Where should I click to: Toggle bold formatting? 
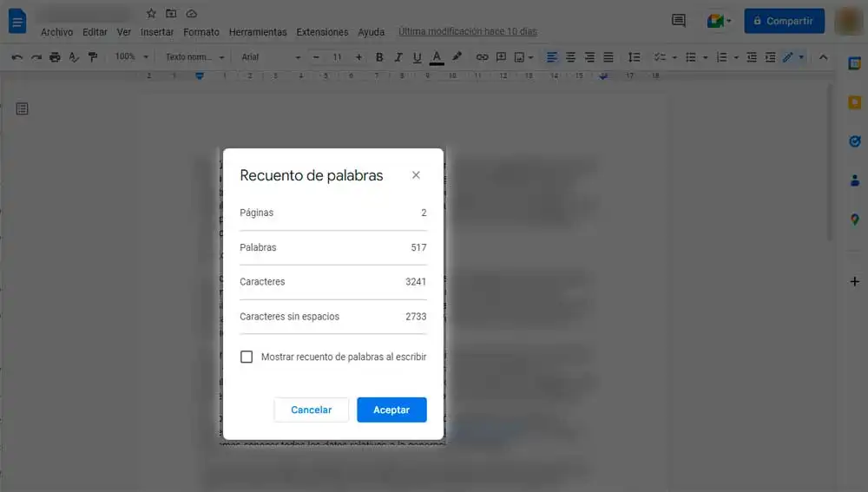pos(379,57)
